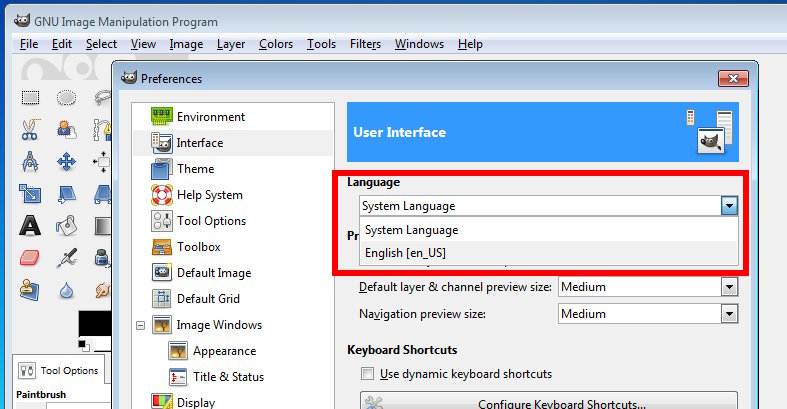The height and width of the screenshot is (409, 787).
Task: Open Help System preferences page
Action: coord(210,195)
